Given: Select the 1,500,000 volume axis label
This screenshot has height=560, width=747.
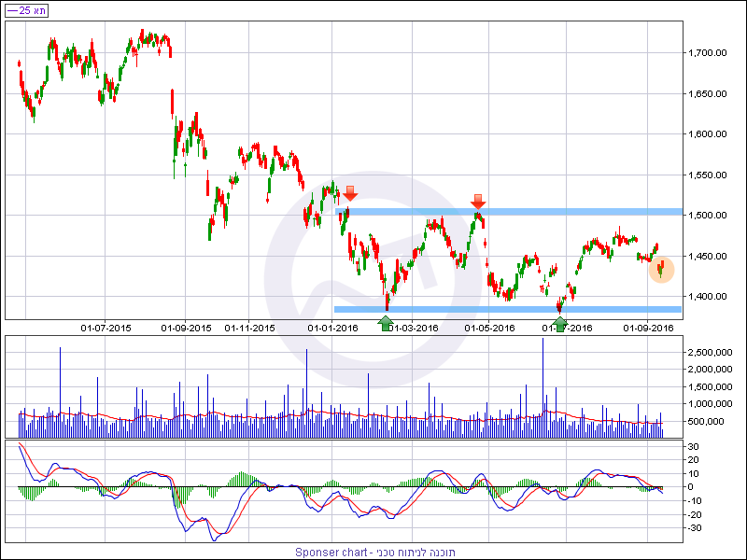Looking at the screenshot, I should (x=710, y=387).
